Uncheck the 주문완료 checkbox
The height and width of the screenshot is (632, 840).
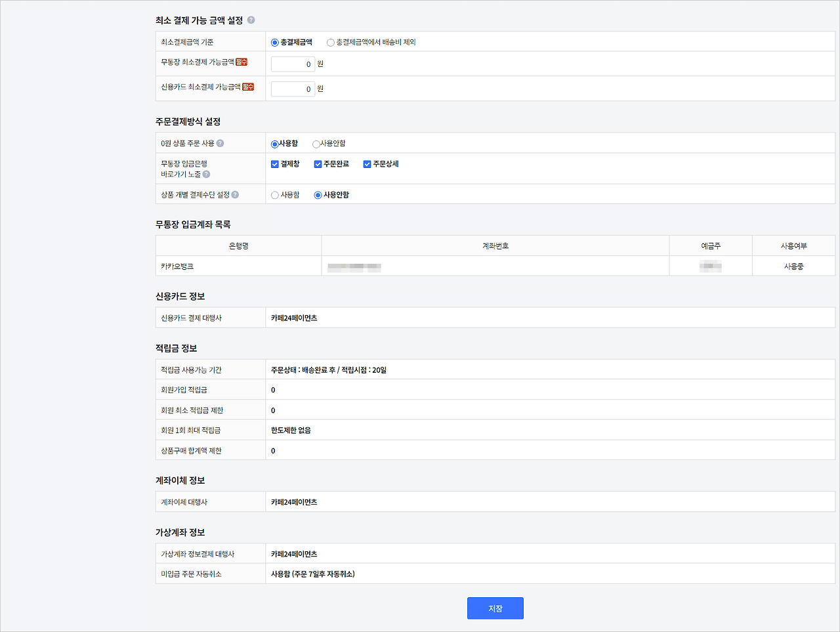click(x=318, y=164)
